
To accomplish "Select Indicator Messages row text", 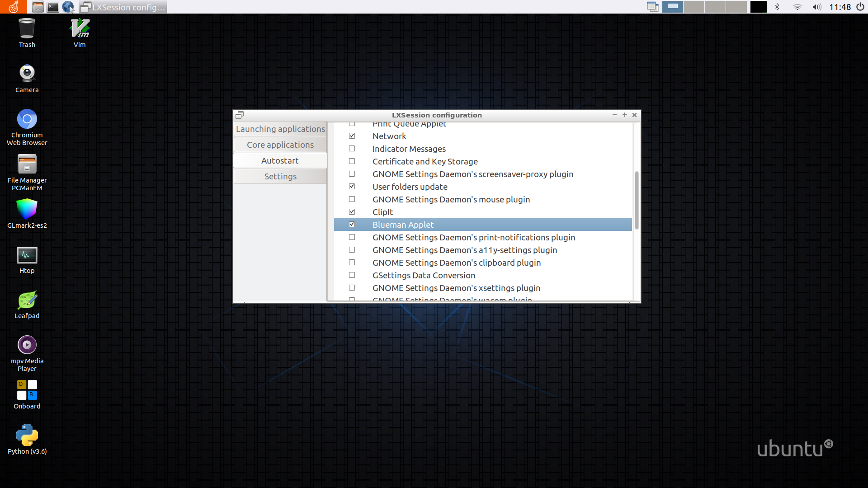I will 409,149.
